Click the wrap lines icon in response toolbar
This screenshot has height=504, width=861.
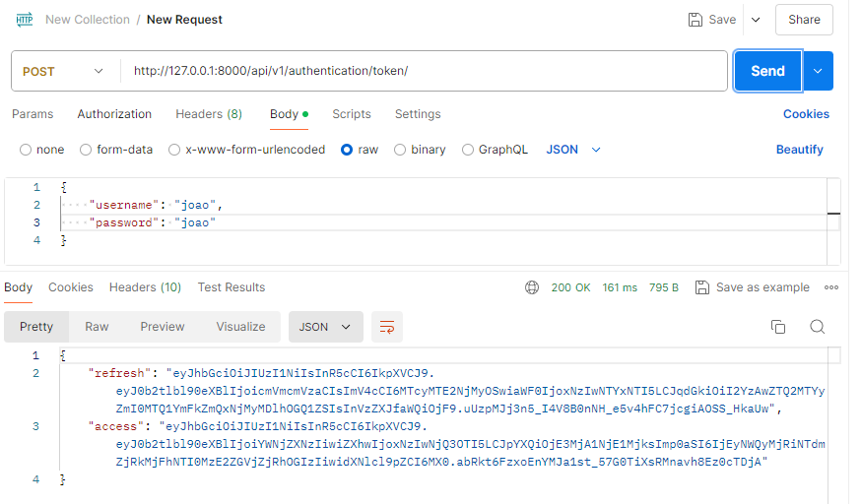(x=387, y=327)
